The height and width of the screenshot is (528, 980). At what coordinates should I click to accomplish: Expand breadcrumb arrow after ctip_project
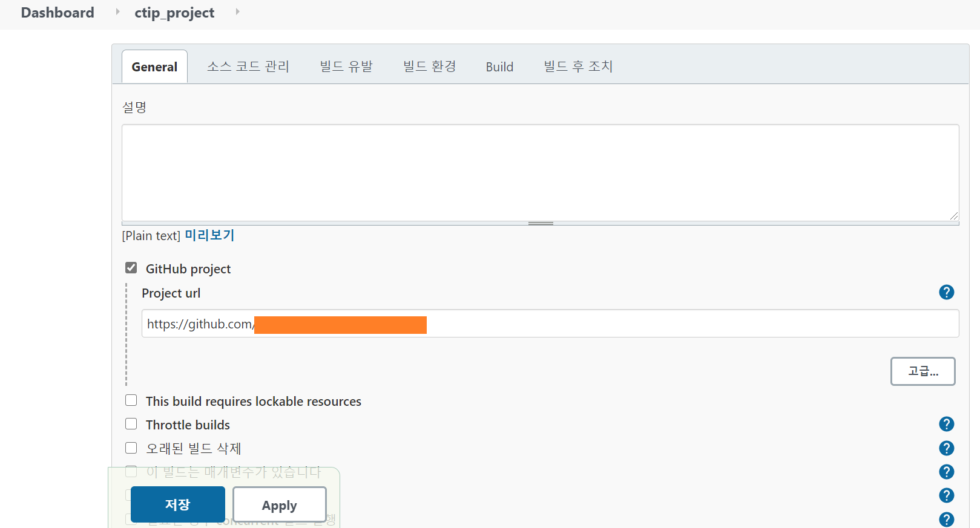pos(237,11)
